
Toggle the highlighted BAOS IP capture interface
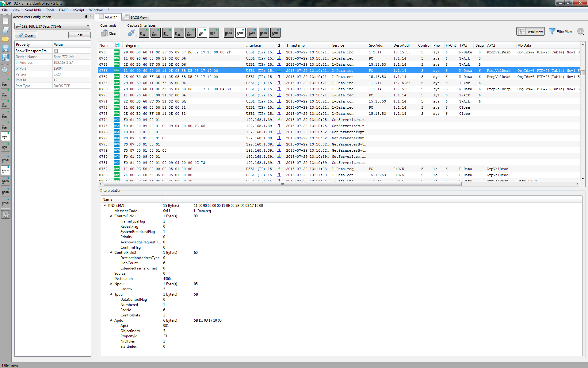[x=240, y=33]
